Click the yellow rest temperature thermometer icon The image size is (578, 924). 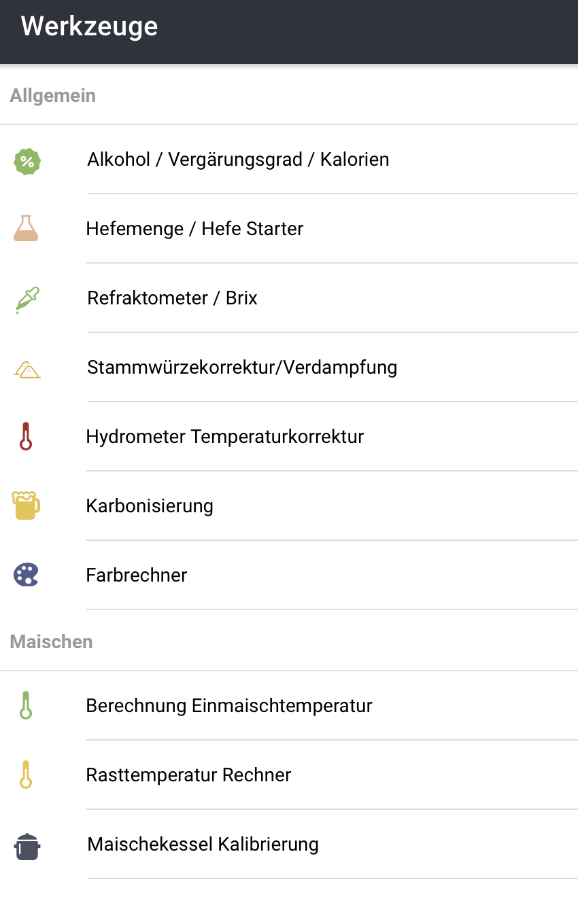coord(26,775)
